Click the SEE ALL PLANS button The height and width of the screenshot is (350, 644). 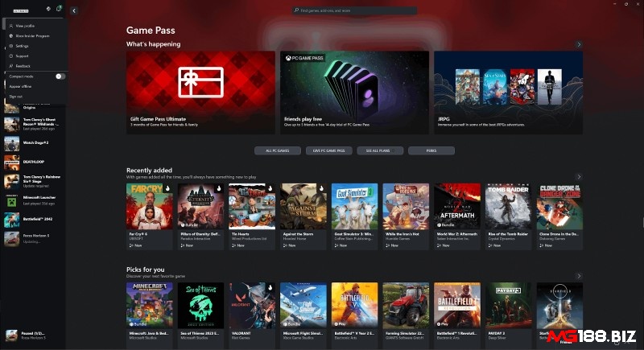tap(380, 150)
